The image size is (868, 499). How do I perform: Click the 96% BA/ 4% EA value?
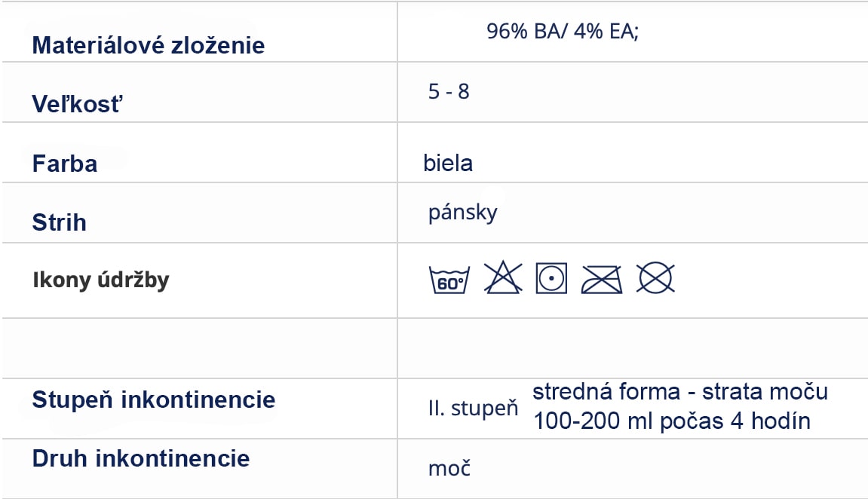click(563, 32)
